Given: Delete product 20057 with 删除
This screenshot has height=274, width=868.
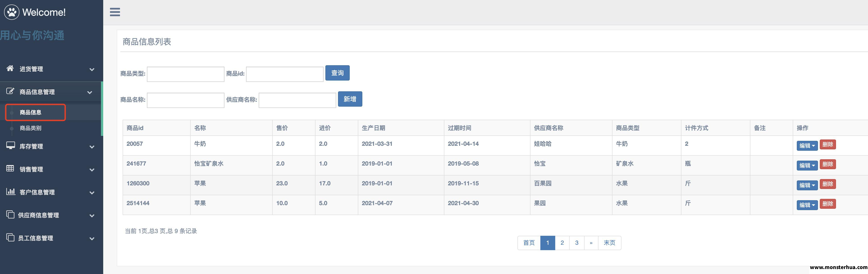Looking at the screenshot, I should (x=828, y=145).
